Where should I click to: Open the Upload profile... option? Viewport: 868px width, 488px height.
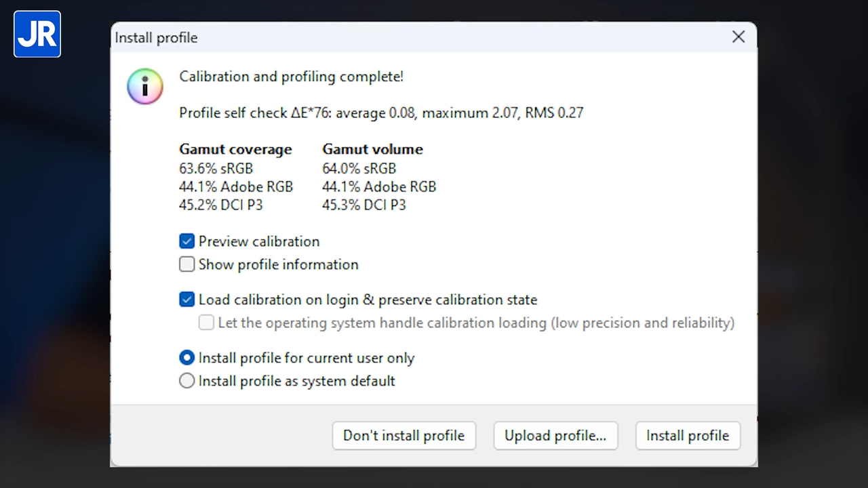[x=555, y=436]
